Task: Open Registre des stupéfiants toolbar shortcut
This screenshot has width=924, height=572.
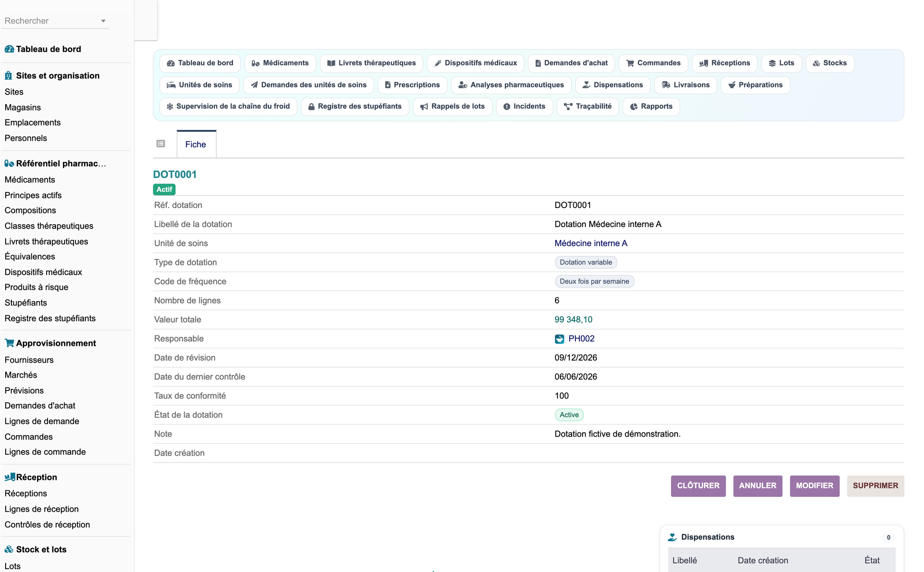Action: coord(355,106)
